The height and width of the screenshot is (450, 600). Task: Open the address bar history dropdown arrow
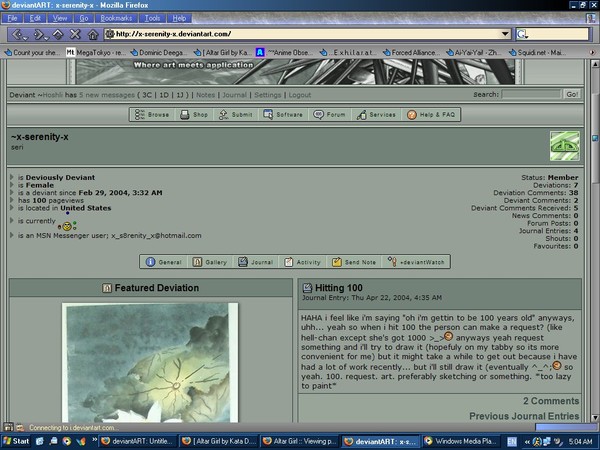point(505,34)
